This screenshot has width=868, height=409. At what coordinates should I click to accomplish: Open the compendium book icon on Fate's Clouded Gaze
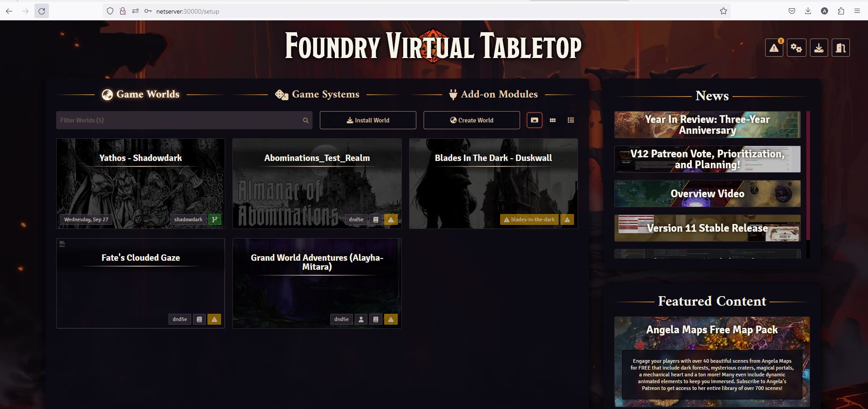tap(199, 319)
